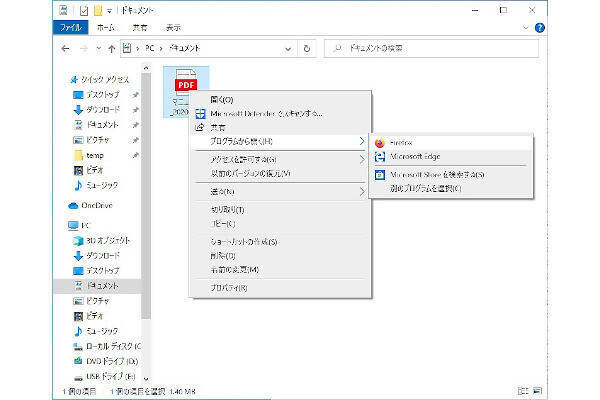Click the OneDrive cloud icon in sidebar

click(74, 205)
